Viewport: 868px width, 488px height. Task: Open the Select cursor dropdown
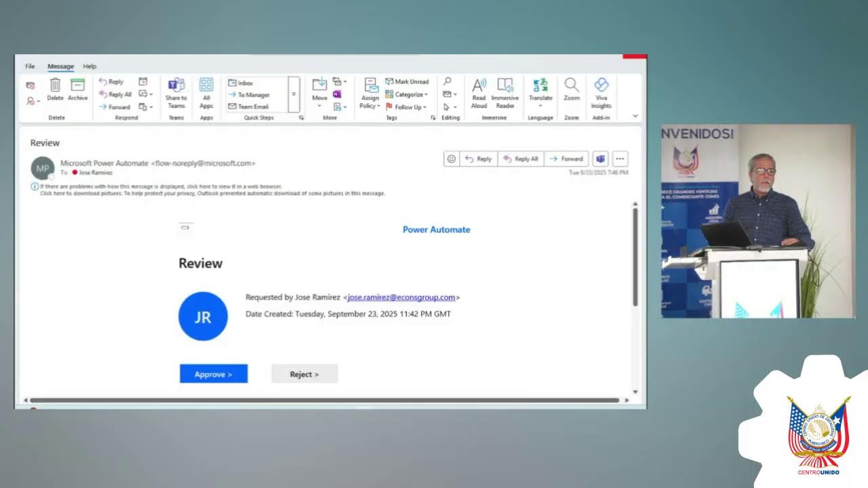[x=449, y=106]
